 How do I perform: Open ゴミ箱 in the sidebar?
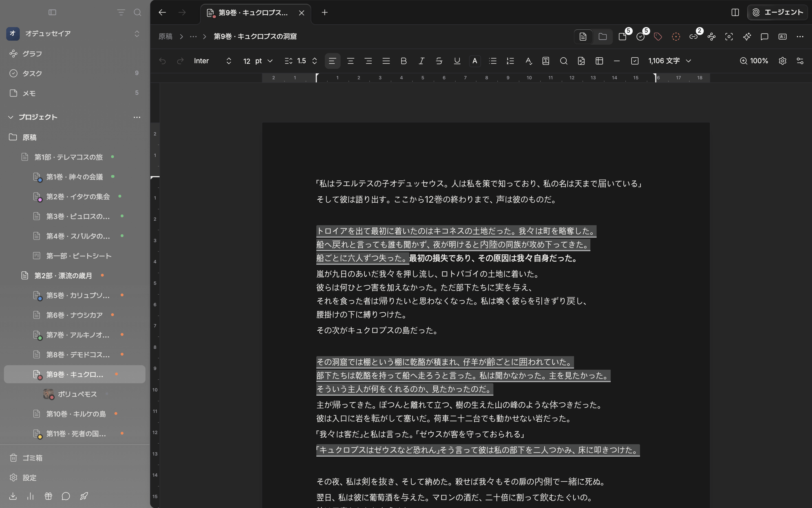click(x=74, y=457)
